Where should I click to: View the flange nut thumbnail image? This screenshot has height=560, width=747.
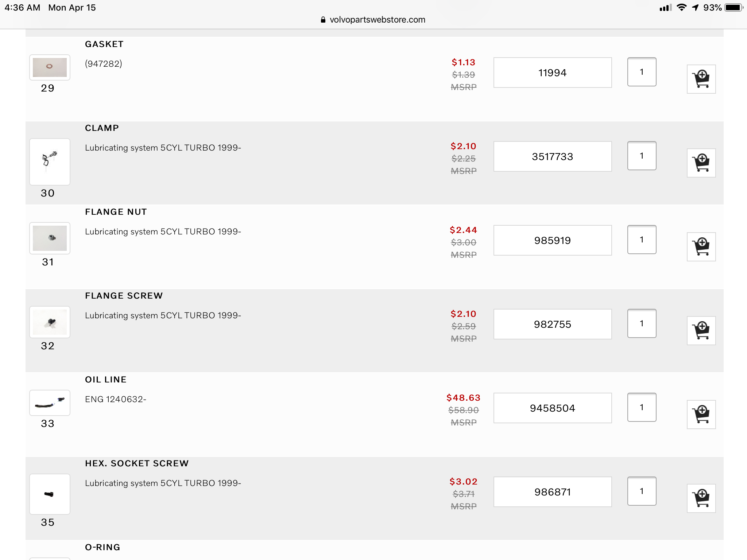pos(50,238)
